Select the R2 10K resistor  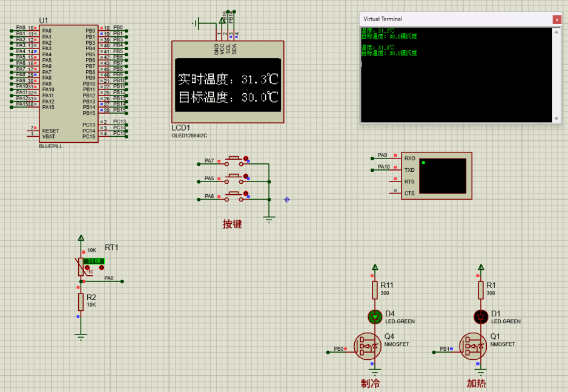[x=81, y=301]
